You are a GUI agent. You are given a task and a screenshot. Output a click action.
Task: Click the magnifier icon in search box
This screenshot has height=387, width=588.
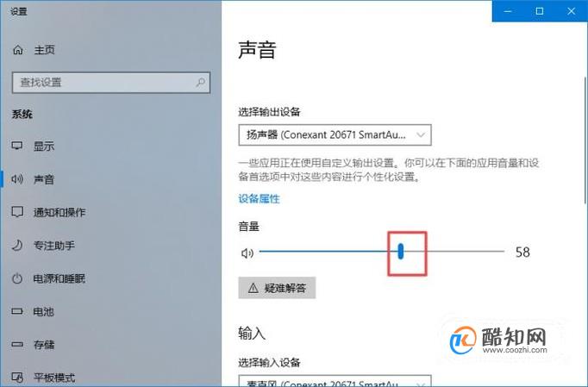201,82
